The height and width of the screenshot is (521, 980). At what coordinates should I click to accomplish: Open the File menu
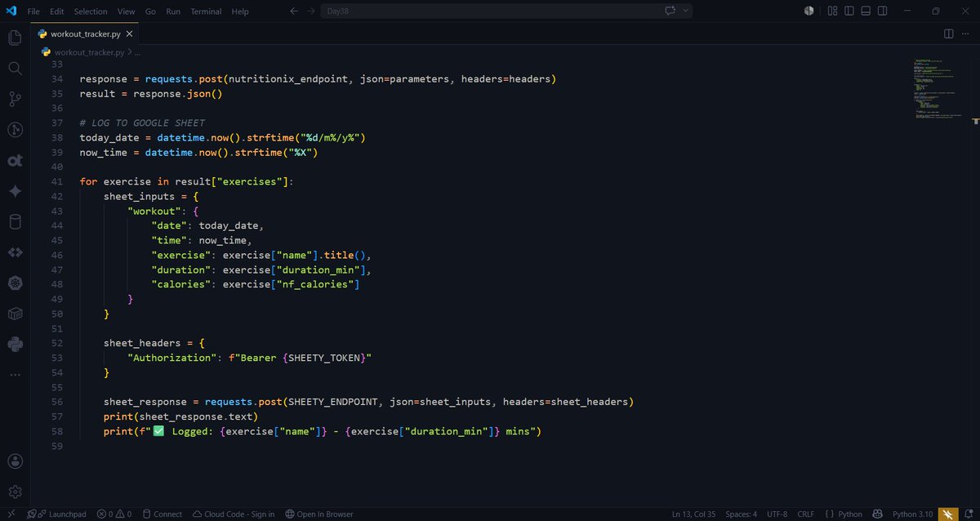33,11
